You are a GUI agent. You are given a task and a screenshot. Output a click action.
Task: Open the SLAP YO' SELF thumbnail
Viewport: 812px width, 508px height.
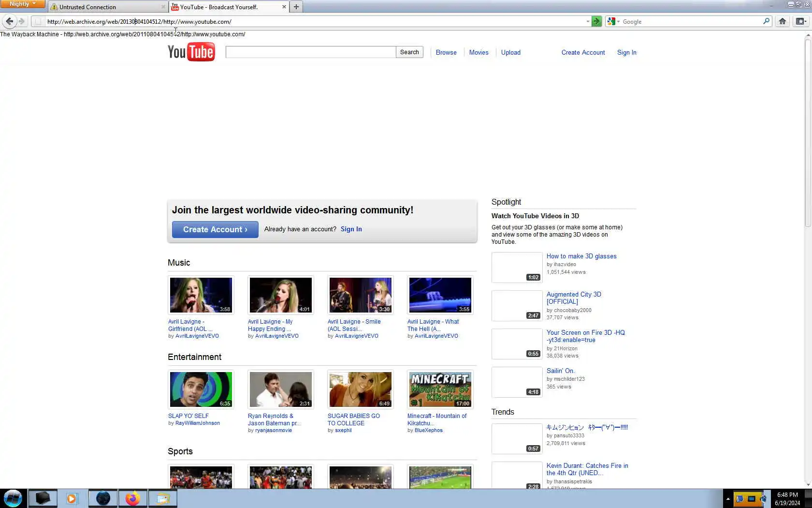pos(201,389)
